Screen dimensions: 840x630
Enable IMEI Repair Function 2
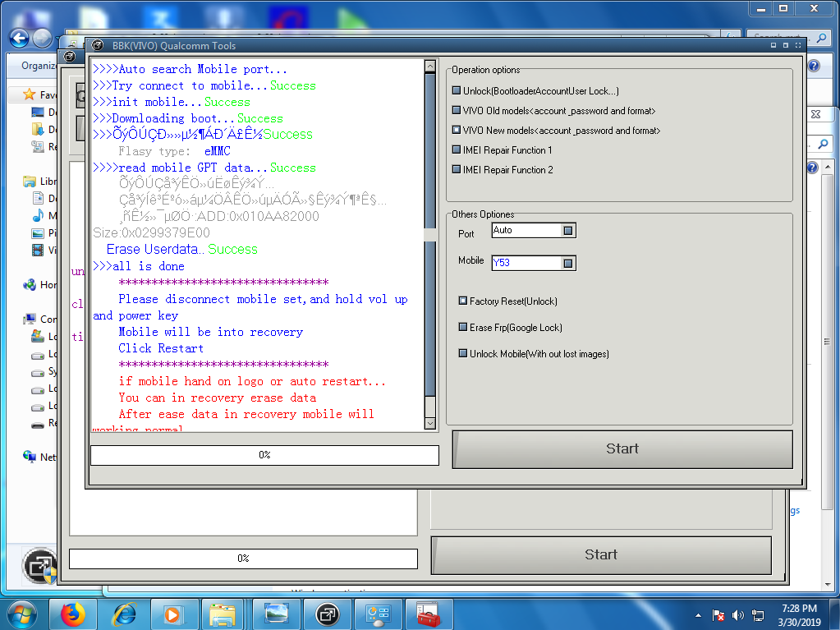457,169
